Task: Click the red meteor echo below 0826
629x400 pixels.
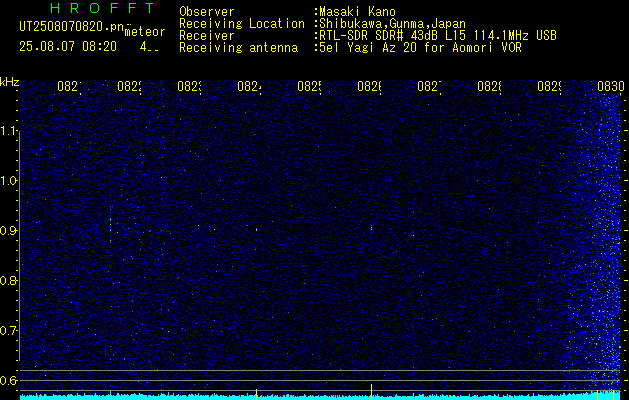Action: (x=371, y=228)
